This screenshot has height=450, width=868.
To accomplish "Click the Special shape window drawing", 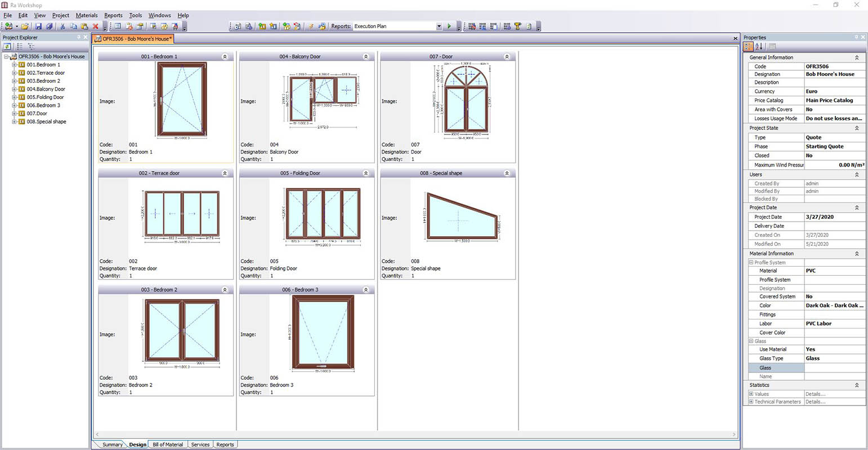I will point(462,218).
